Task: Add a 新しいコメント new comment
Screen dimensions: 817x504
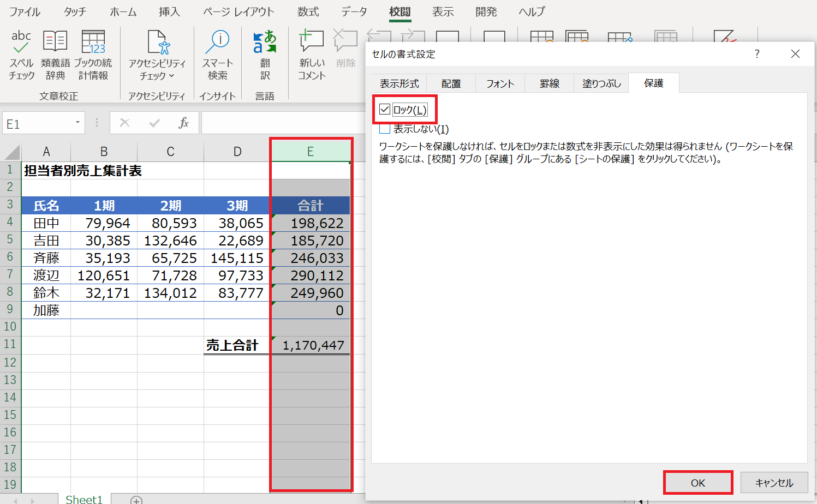Action: [x=312, y=55]
